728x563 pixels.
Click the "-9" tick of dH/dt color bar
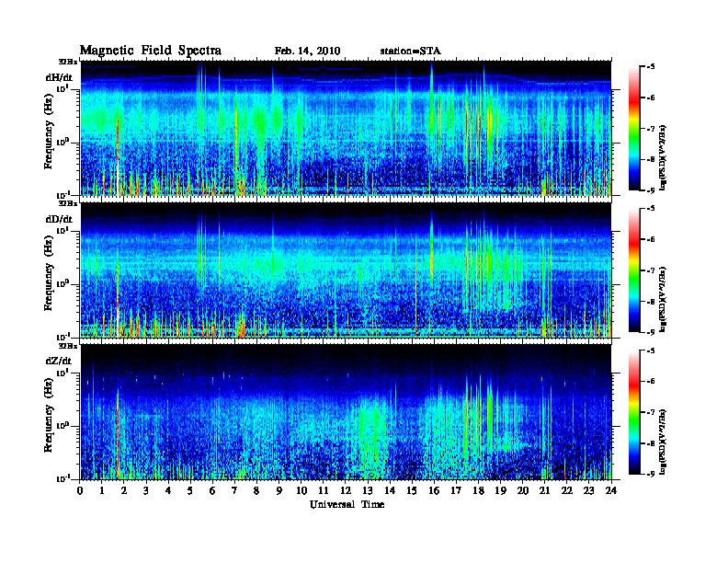(x=651, y=190)
